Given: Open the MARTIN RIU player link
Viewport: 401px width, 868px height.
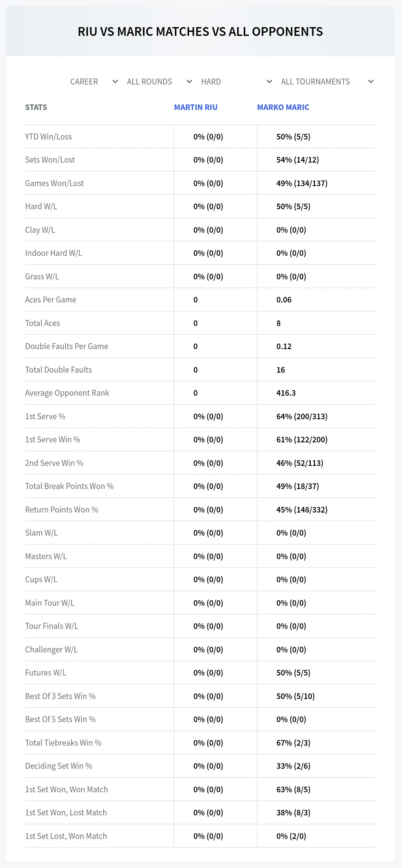Looking at the screenshot, I should (196, 107).
